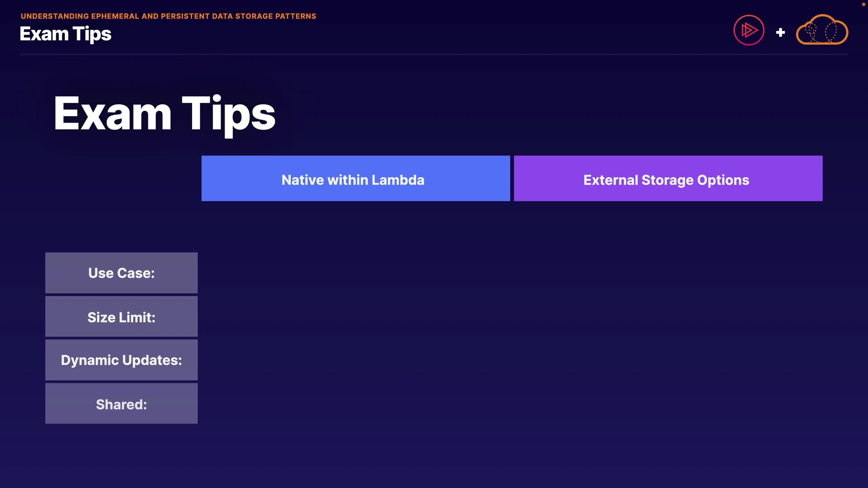Select the Dynamic Updates row label
The width and height of the screenshot is (868, 488).
(121, 360)
